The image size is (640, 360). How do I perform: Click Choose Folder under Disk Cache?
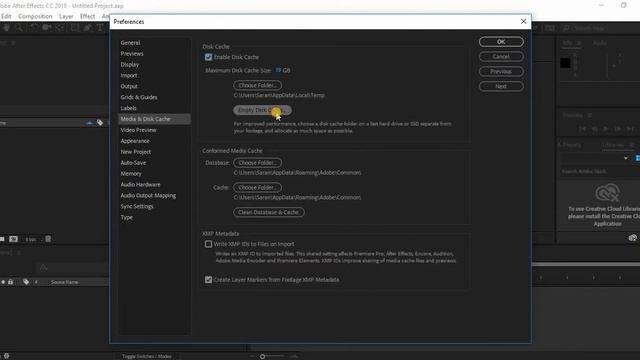258,85
